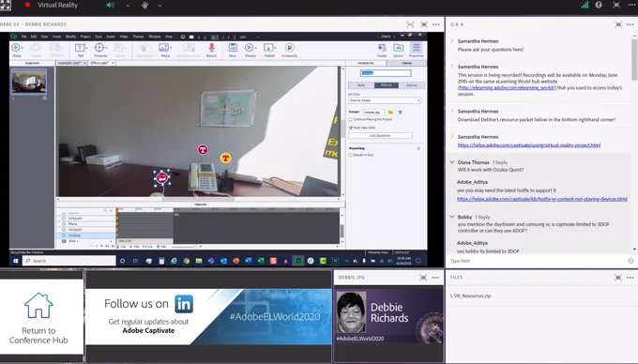
Task: Open the elearning.adobe.com world link
Action: pyautogui.click(x=507, y=88)
